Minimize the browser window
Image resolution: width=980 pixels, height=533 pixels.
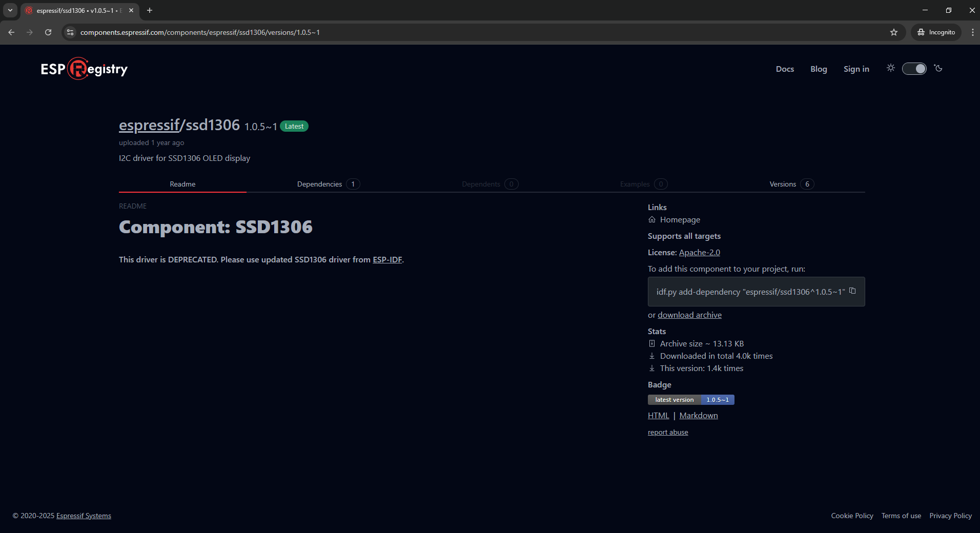tap(925, 10)
